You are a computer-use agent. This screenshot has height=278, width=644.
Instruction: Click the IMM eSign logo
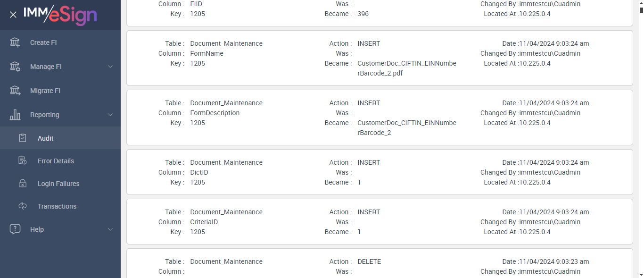[x=60, y=15]
